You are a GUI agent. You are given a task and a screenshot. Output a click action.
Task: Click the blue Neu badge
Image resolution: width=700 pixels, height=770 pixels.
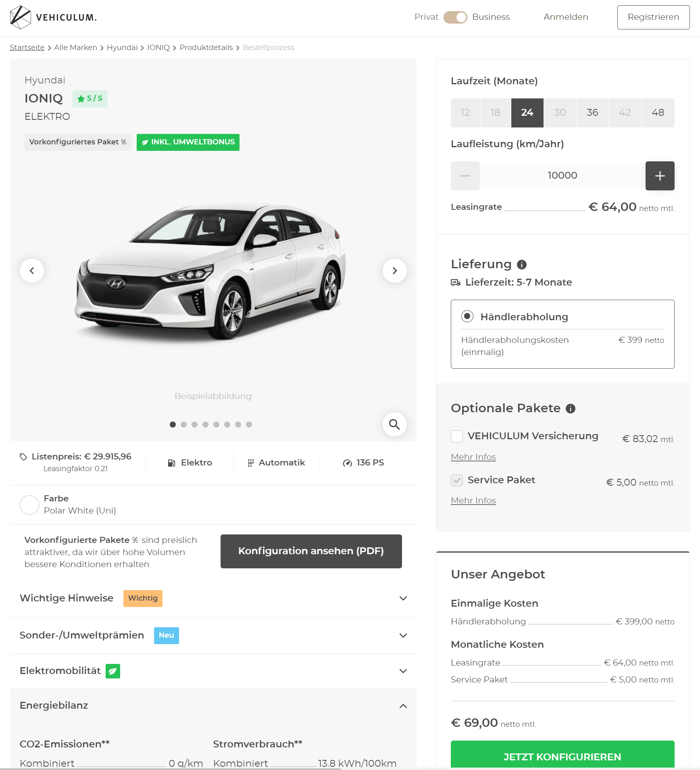(166, 635)
